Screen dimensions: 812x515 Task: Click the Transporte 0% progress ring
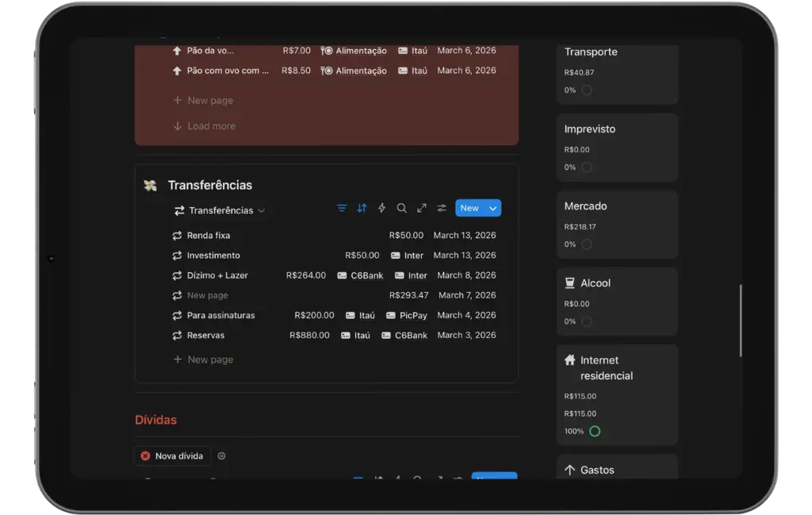(586, 90)
